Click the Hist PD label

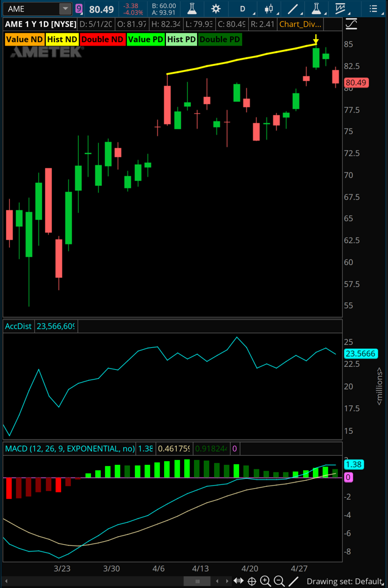point(181,40)
